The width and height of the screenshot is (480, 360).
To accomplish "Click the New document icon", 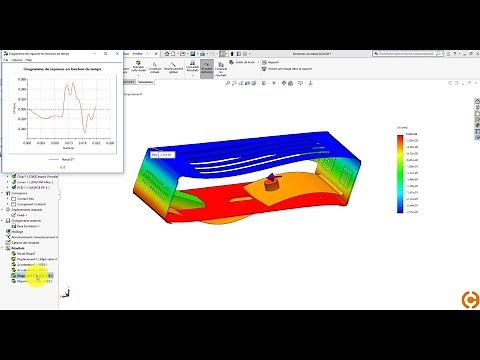I will pyautogui.click(x=173, y=54).
